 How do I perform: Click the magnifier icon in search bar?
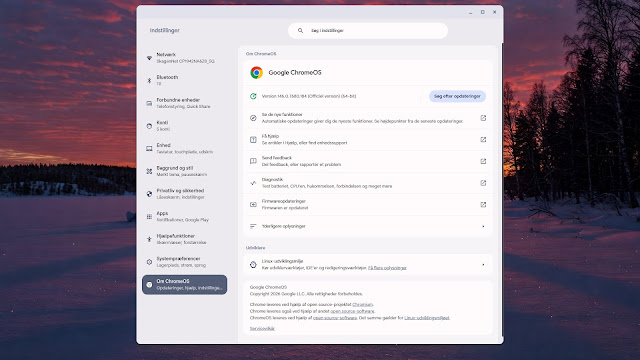[300, 31]
